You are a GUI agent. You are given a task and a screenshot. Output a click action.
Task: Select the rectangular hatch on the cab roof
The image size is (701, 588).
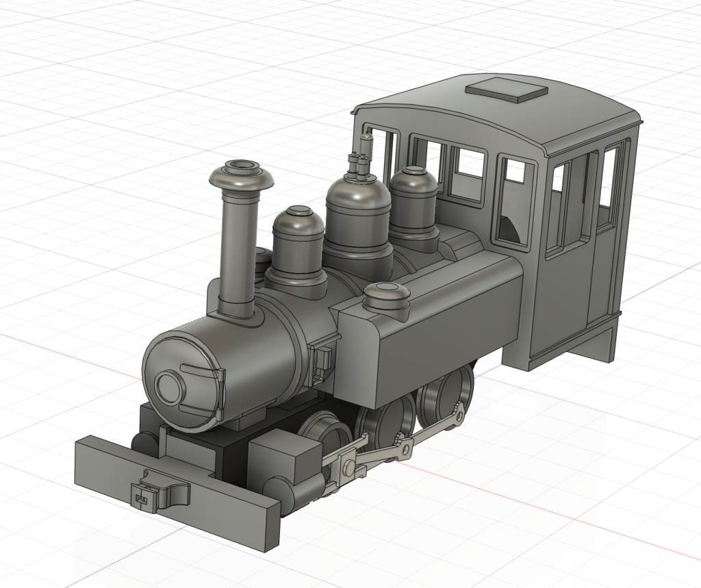click(x=507, y=89)
